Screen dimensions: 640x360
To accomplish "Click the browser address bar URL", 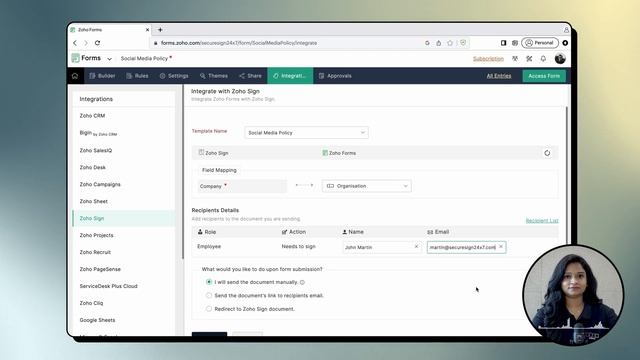I will point(239,43).
